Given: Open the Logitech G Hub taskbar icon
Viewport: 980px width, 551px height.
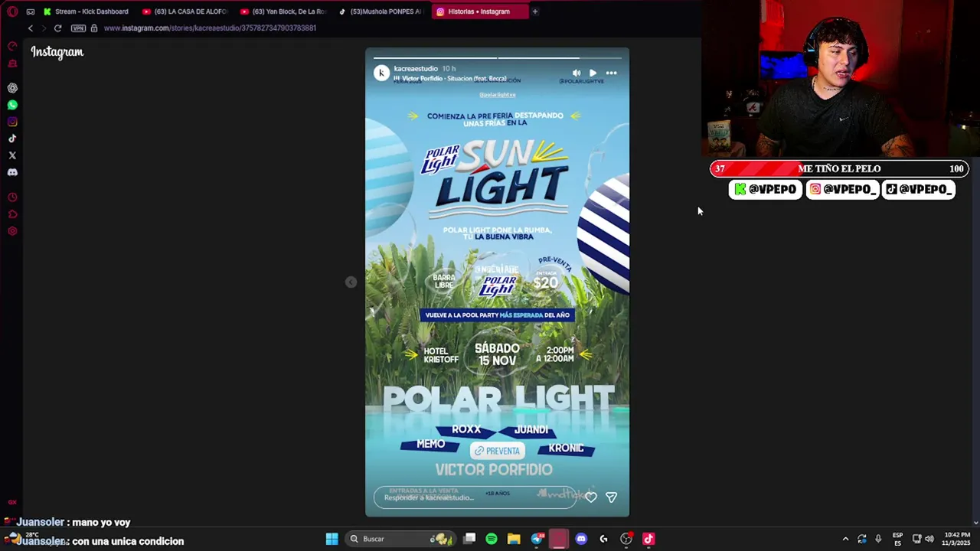Looking at the screenshot, I should (x=603, y=539).
